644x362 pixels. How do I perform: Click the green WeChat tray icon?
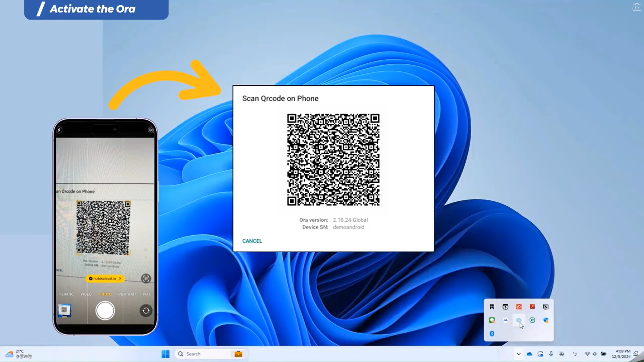tap(492, 320)
